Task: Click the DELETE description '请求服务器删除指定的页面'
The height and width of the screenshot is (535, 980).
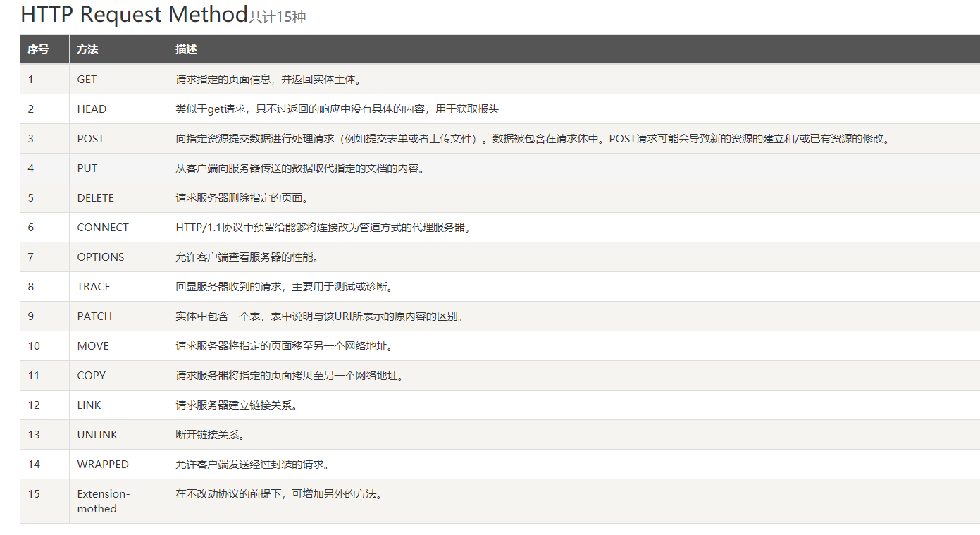Action: (x=240, y=198)
